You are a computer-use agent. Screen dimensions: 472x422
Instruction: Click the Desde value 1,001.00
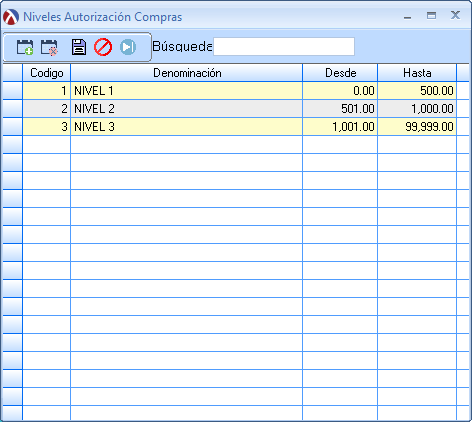pyautogui.click(x=340, y=127)
